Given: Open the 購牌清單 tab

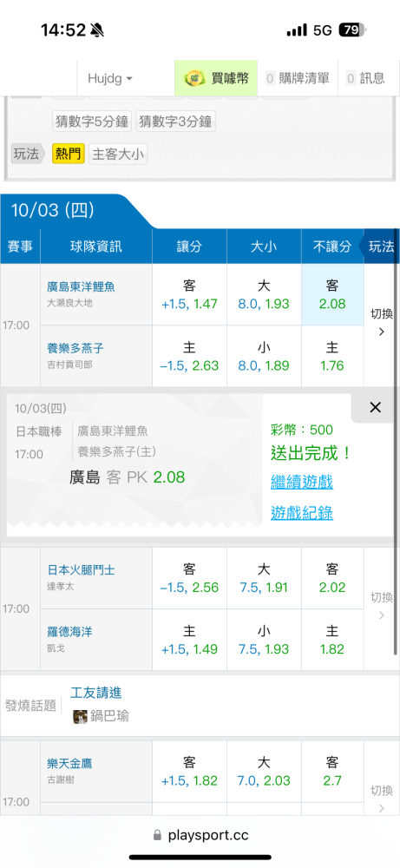Looking at the screenshot, I should tap(298, 79).
